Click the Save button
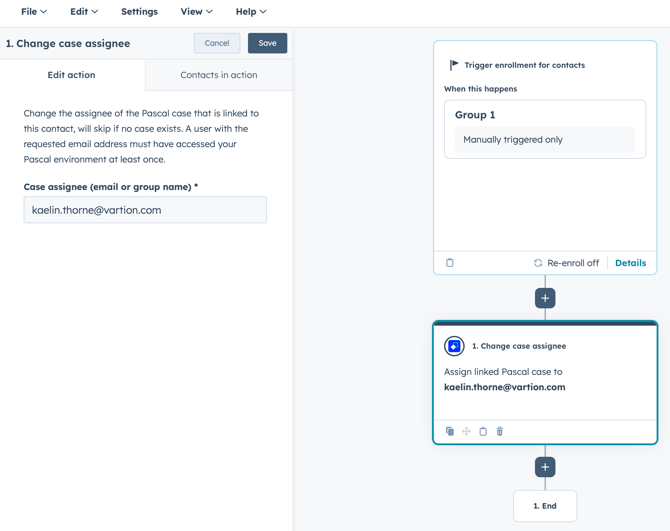670x531 pixels. 267,43
